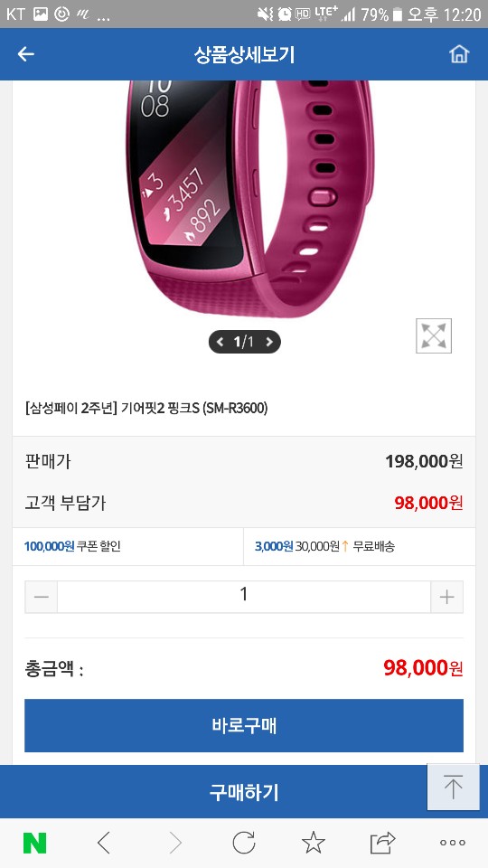Image resolution: width=488 pixels, height=868 pixels.
Task: Tap the 3,000원 무료배송 shipping info
Action: 324,546
